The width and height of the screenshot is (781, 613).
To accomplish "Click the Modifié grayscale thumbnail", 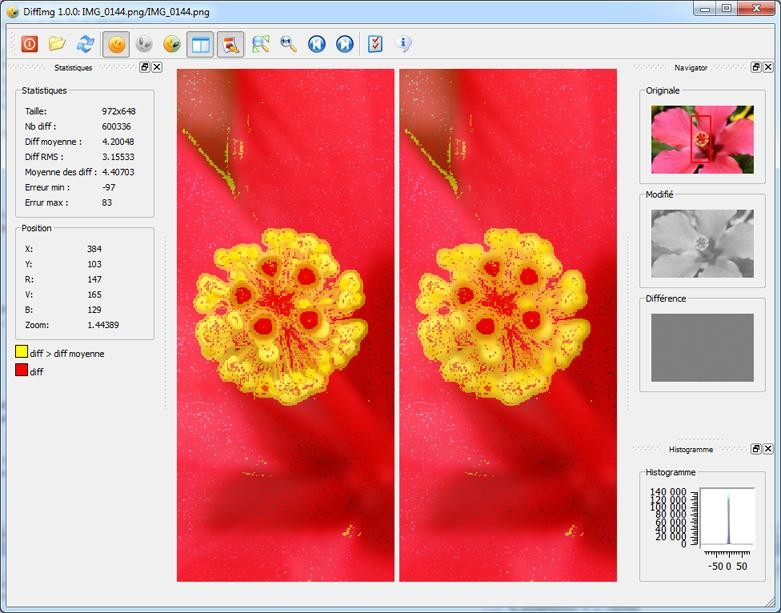I will [702, 243].
